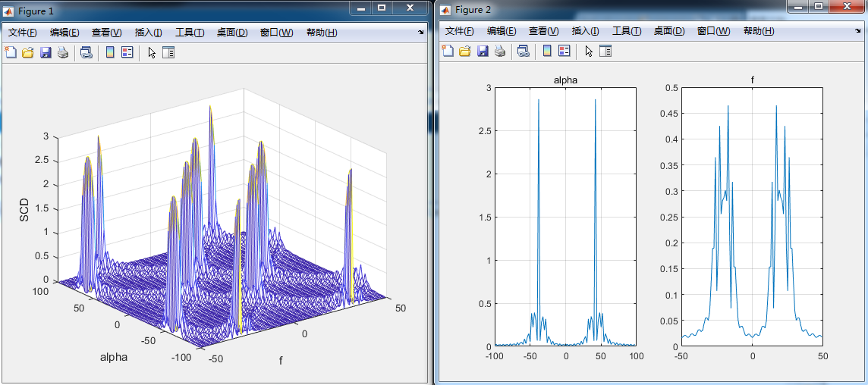Select alpha axis label in 3D plot
The width and height of the screenshot is (868, 385).
[x=114, y=358]
